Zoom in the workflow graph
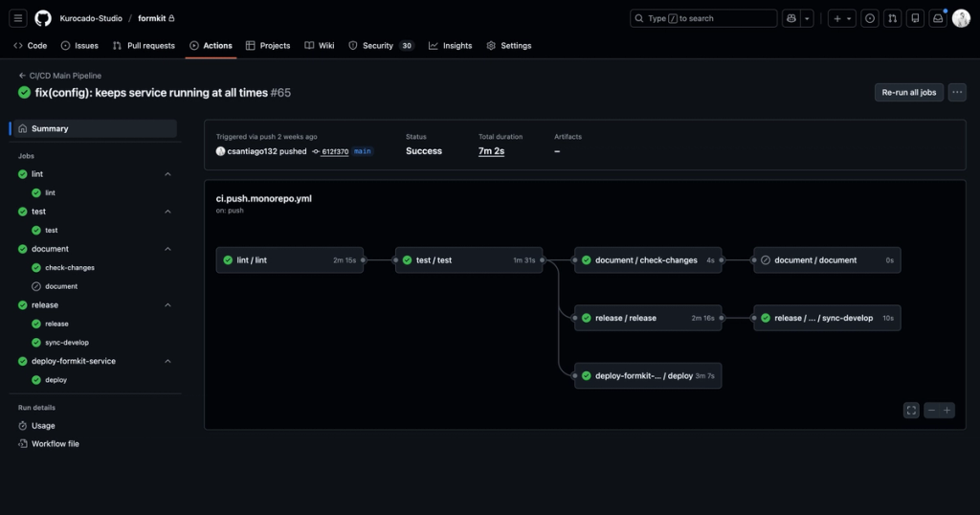 click(x=947, y=411)
